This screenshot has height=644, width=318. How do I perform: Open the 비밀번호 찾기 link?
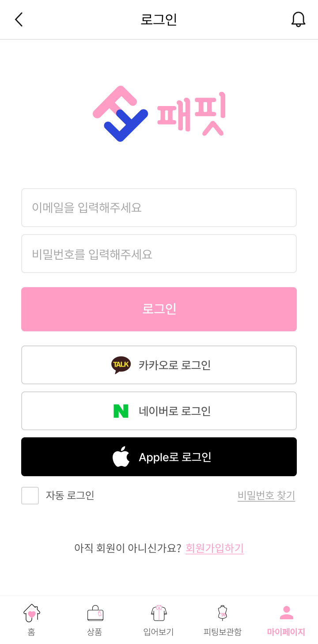pyautogui.click(x=266, y=496)
